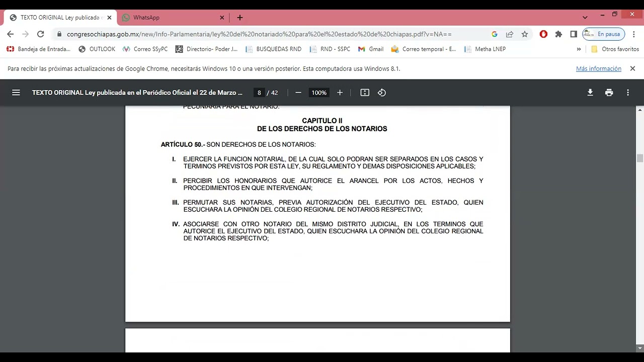The image size is (644, 362).
Task: Show hidden bookmarks with double chevron
Action: pyautogui.click(x=579, y=49)
